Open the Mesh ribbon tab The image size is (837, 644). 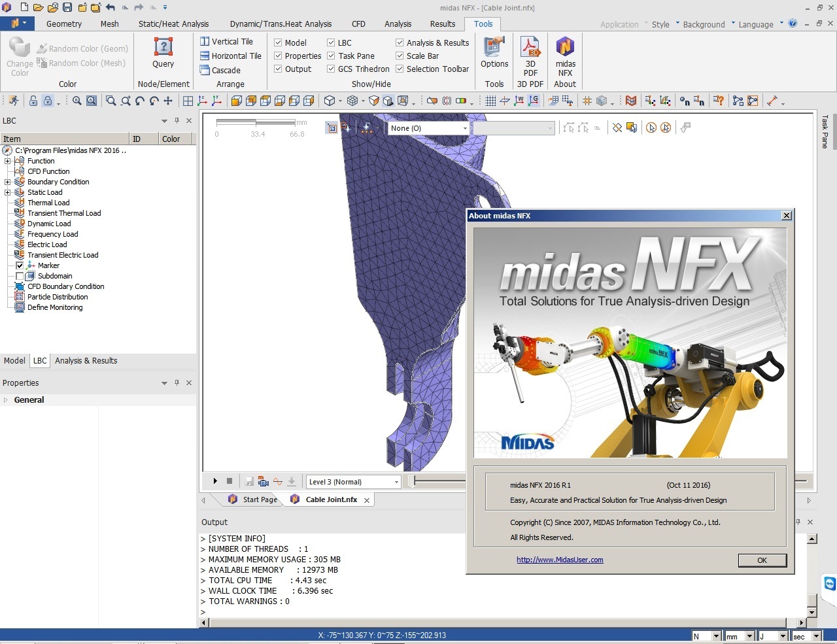[110, 24]
